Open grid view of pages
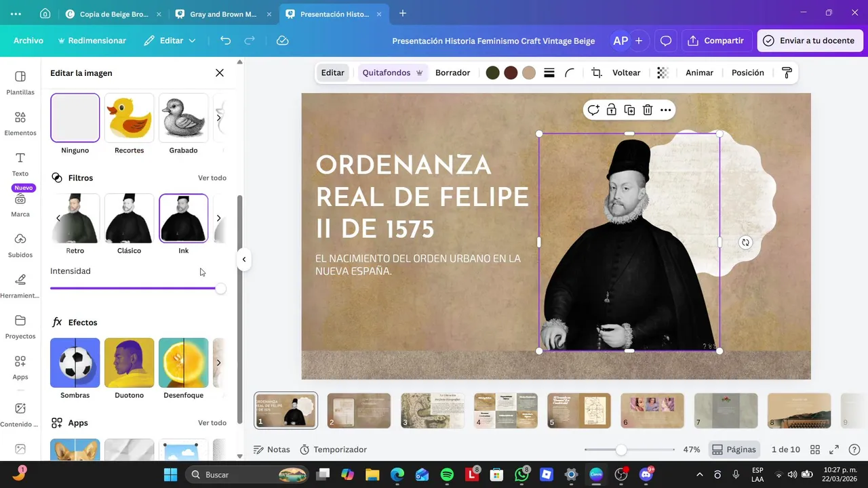Image resolution: width=868 pixels, height=488 pixels. (815, 449)
